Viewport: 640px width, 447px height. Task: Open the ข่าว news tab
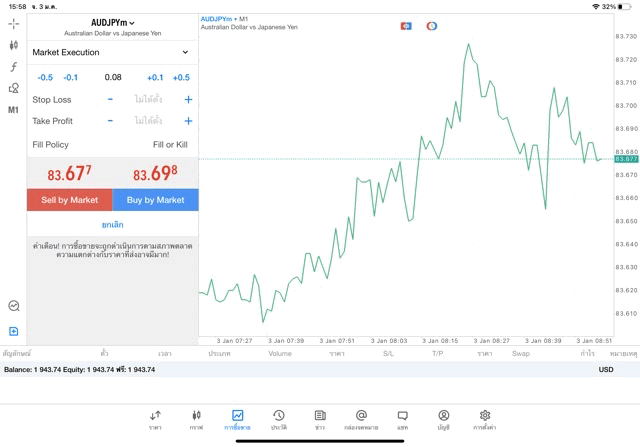pos(320,420)
